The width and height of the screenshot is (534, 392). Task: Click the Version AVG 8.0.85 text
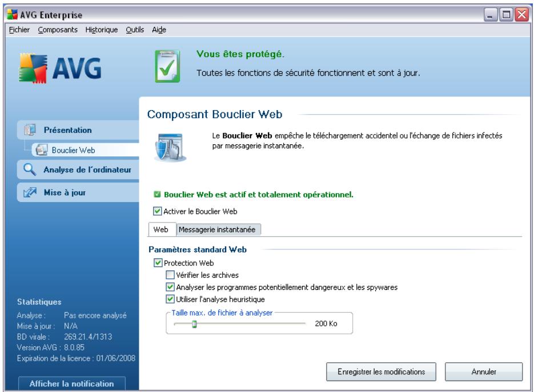(x=50, y=347)
